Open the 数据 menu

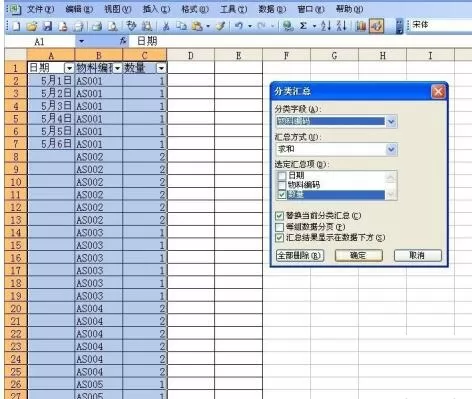pos(272,9)
